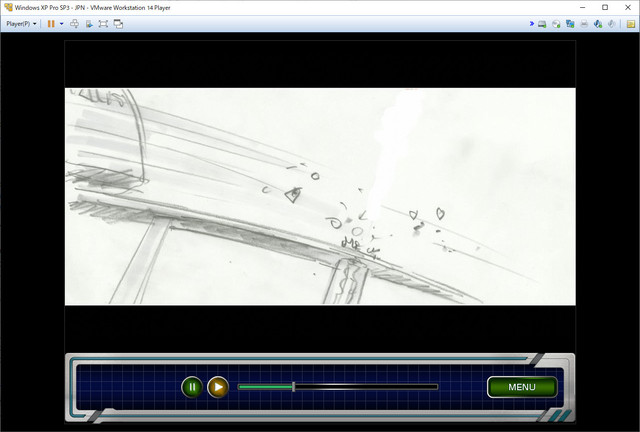Switch to Unity mode

pyautogui.click(x=118, y=24)
